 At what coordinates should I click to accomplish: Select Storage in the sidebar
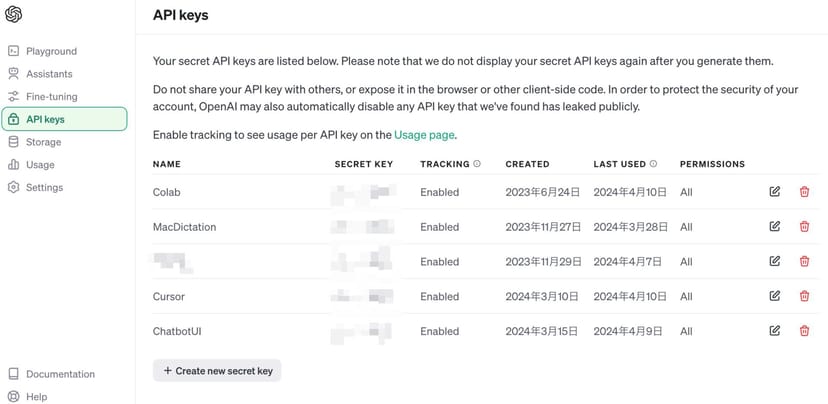(44, 142)
